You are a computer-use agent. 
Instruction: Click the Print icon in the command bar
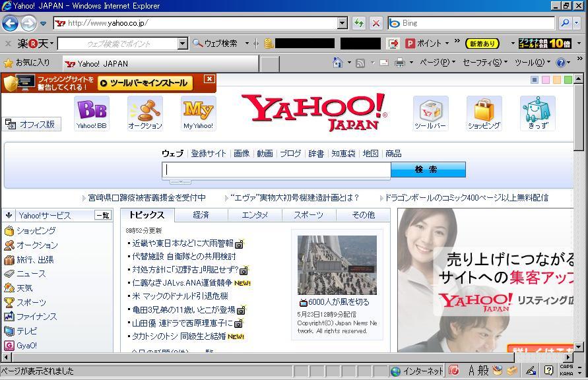tap(400, 63)
